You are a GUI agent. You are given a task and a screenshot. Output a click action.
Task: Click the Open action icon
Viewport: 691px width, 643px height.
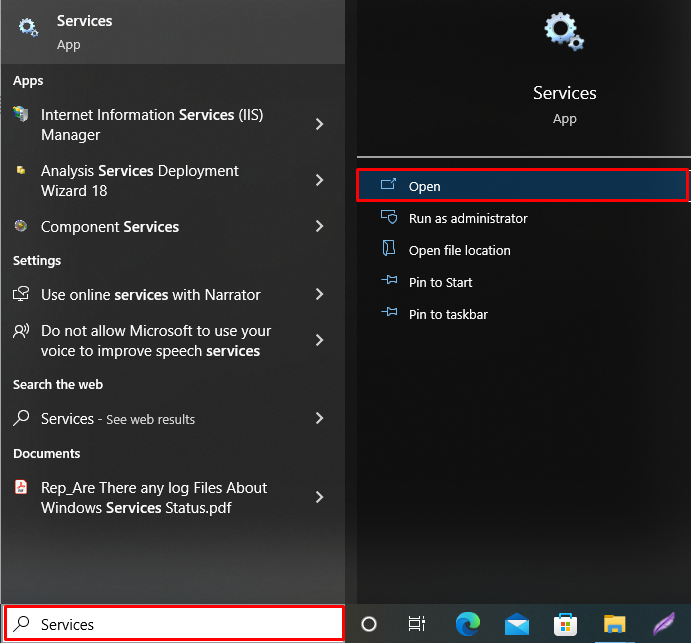click(388, 184)
